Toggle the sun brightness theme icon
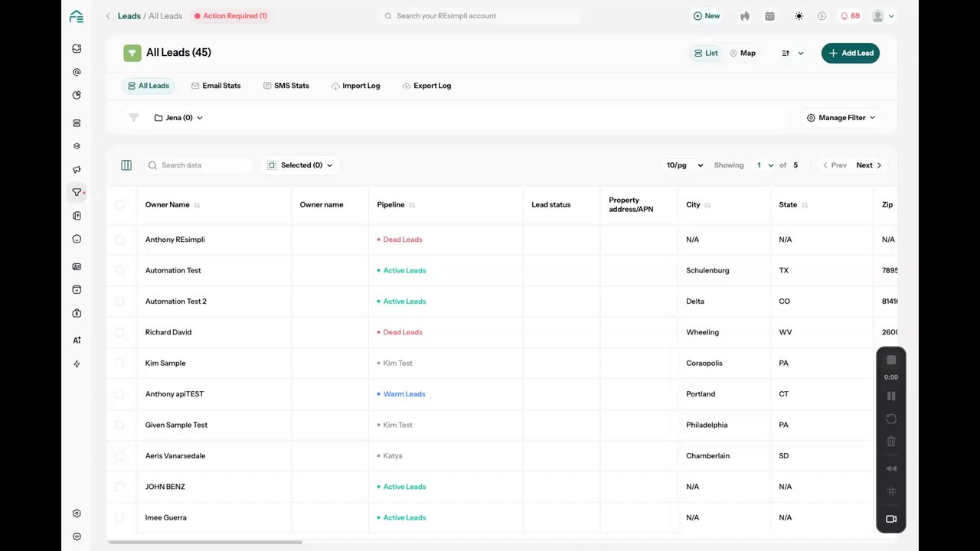 pyautogui.click(x=799, y=15)
